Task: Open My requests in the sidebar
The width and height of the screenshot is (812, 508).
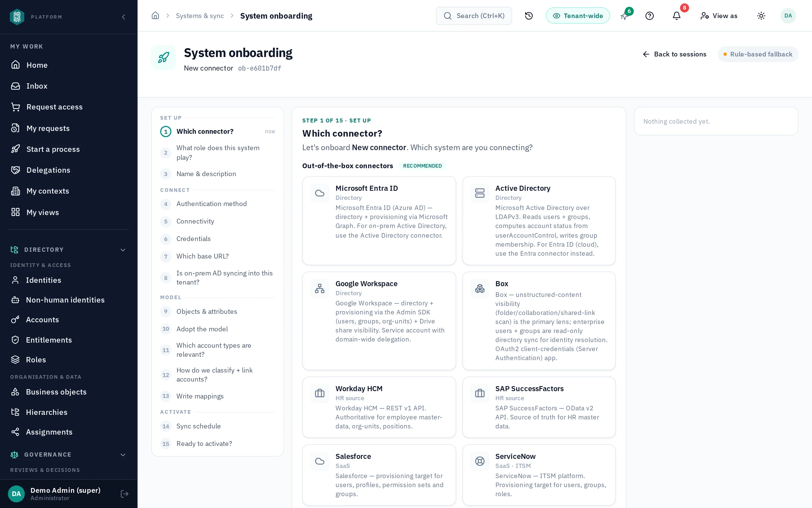Action: pyautogui.click(x=69, y=128)
